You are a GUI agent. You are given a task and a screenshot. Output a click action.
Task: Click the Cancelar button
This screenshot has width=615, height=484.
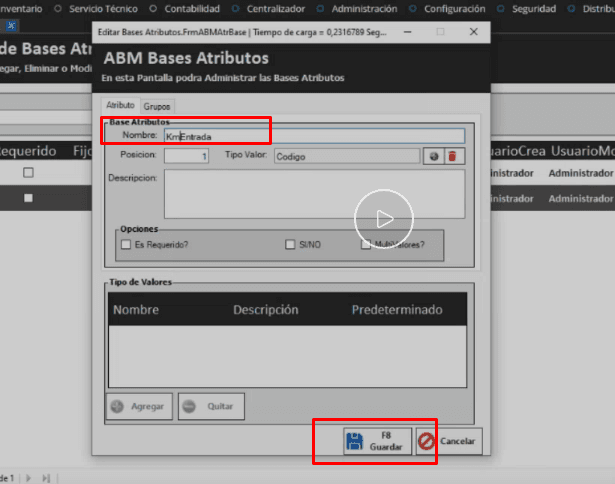447,441
